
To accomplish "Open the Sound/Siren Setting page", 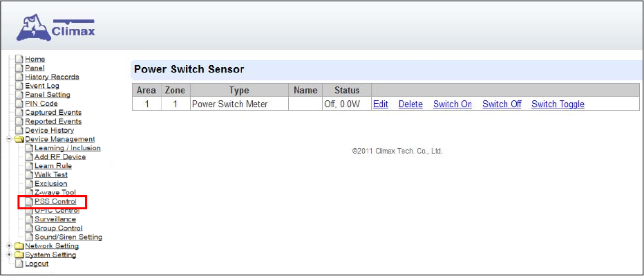I will pos(68,237).
